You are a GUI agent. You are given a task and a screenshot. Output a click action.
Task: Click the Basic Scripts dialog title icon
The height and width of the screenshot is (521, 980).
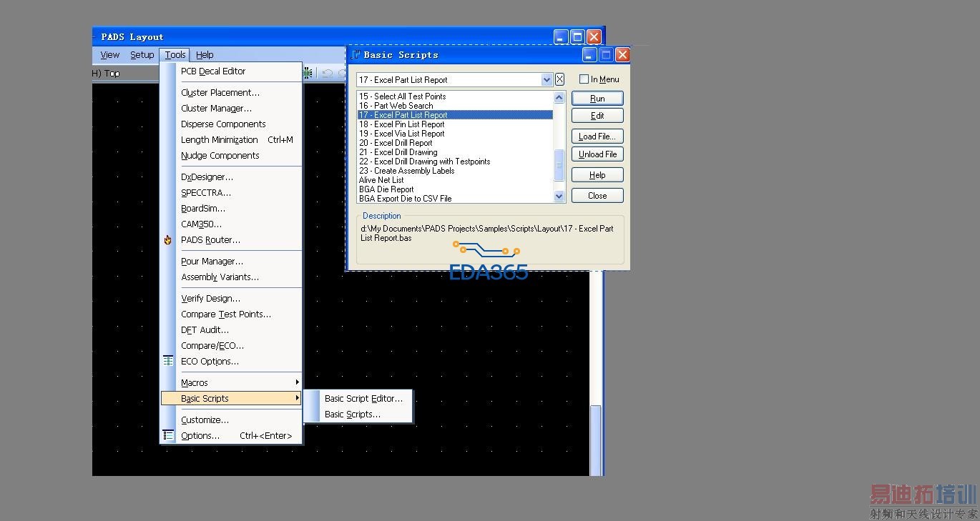click(x=356, y=54)
